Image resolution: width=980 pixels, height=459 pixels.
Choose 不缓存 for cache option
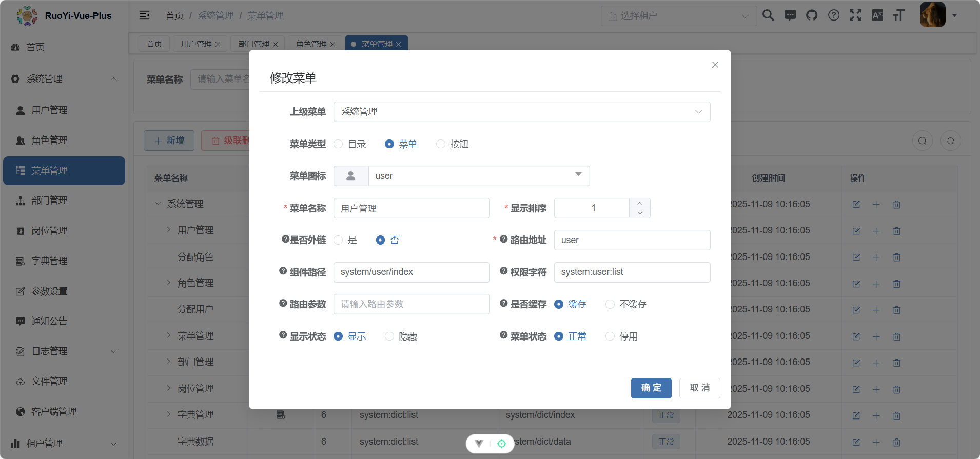pyautogui.click(x=610, y=304)
